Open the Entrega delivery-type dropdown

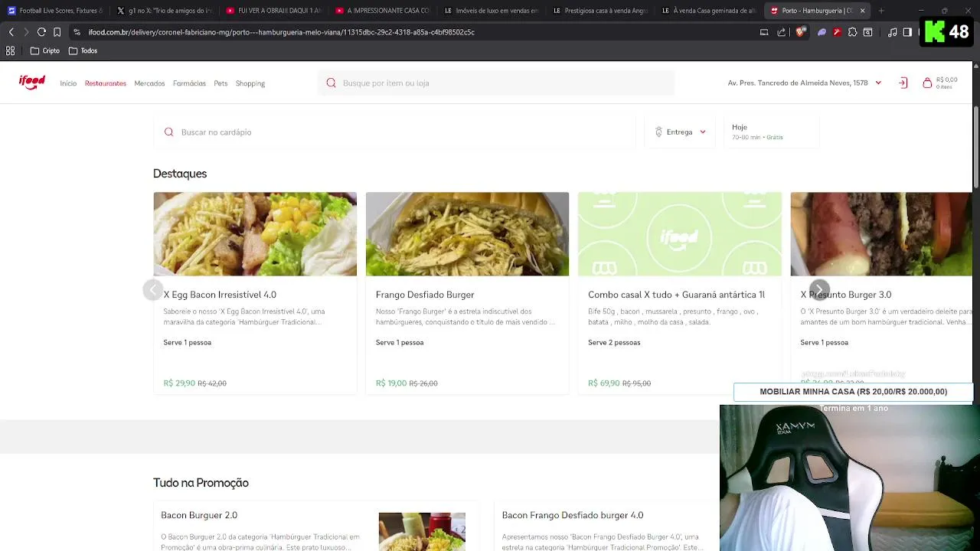coord(680,132)
